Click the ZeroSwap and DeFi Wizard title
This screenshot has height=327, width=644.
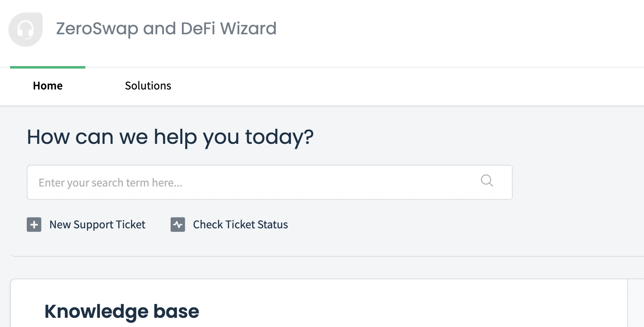[x=166, y=28]
